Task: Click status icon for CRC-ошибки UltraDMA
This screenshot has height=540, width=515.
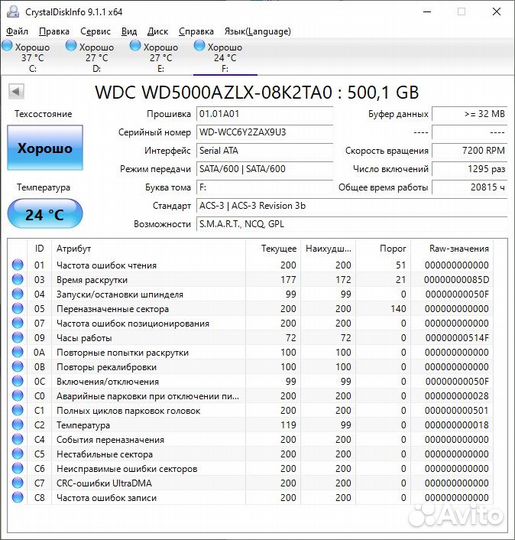Action: (18, 482)
